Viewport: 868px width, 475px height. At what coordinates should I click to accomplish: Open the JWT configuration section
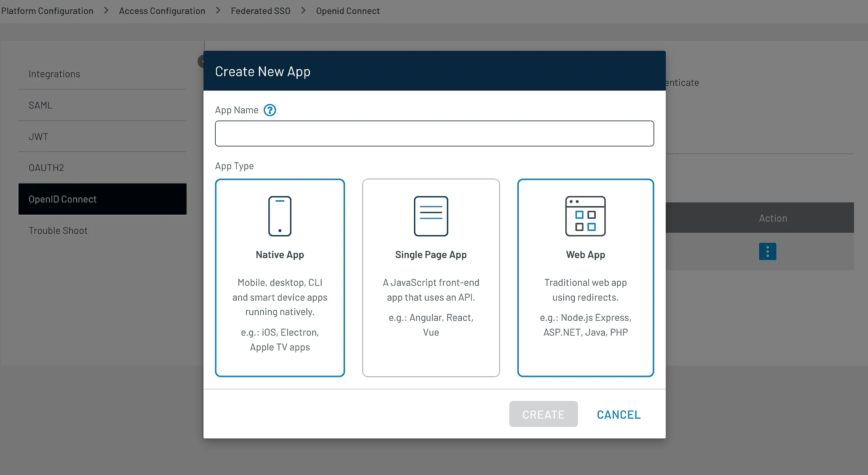(x=38, y=136)
